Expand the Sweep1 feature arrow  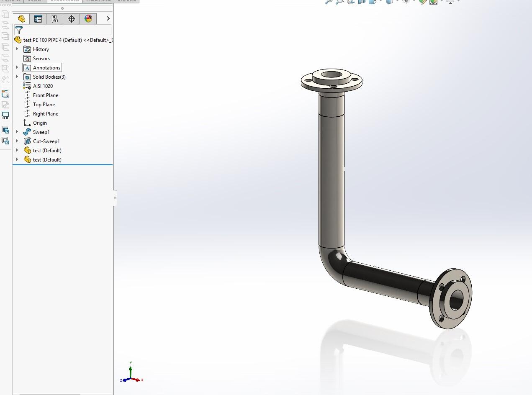[17, 132]
